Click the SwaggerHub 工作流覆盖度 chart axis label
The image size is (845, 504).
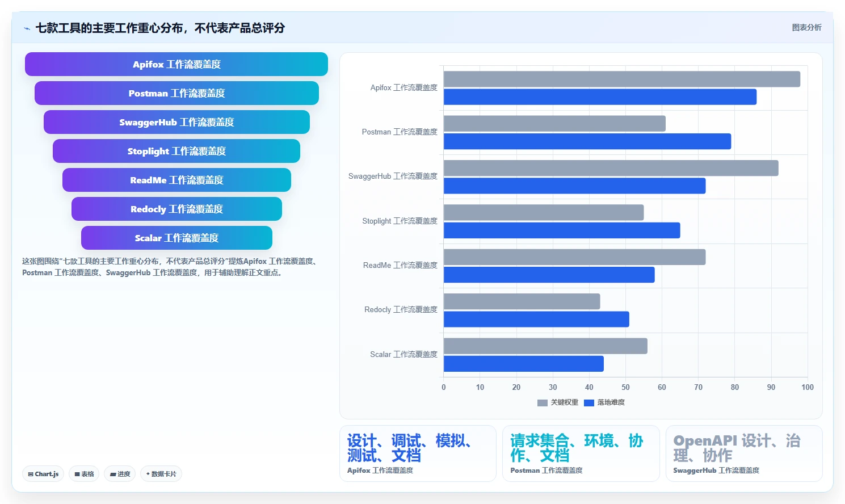pyautogui.click(x=393, y=177)
